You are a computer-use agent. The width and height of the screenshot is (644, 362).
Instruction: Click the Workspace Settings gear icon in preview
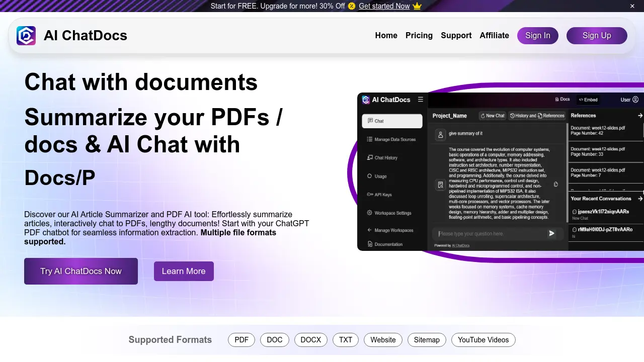(x=370, y=213)
